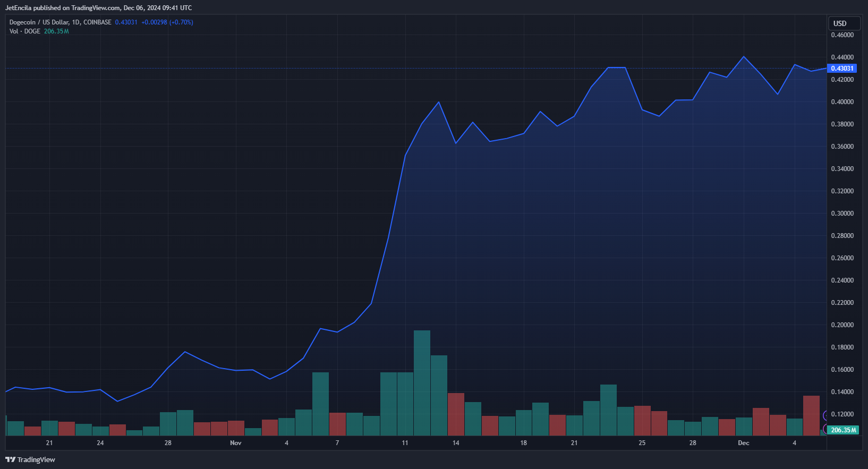The width and height of the screenshot is (868, 469).
Task: Click date label 21 at left of time axis
Action: [x=49, y=443]
